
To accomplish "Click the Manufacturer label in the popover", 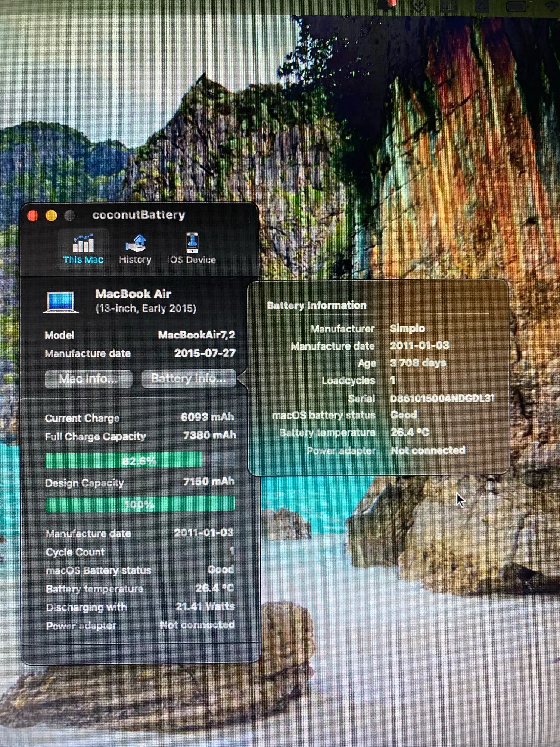I will (342, 329).
